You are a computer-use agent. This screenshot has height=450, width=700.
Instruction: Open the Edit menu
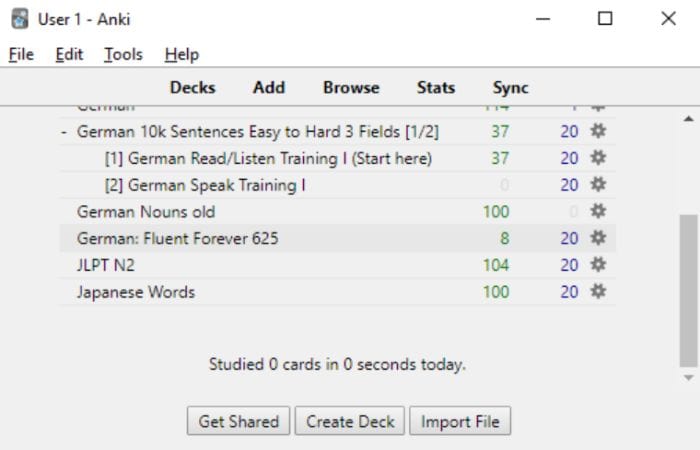pyautogui.click(x=69, y=54)
